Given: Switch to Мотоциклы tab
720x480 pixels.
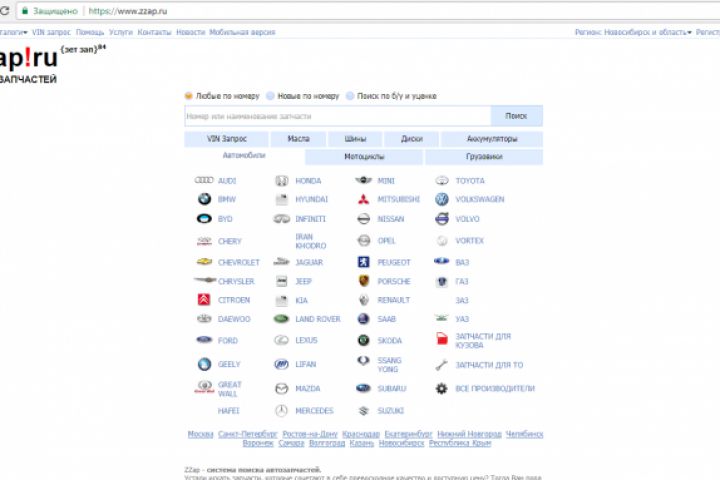Looking at the screenshot, I should click(364, 157).
